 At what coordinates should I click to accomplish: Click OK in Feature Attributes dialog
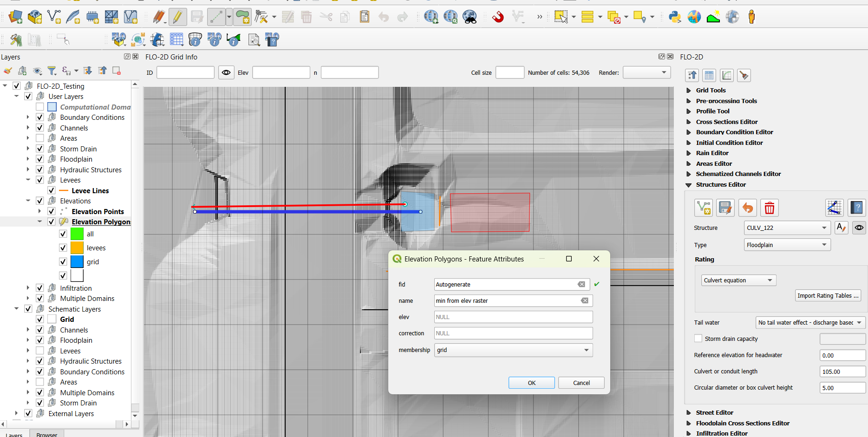[531, 383]
